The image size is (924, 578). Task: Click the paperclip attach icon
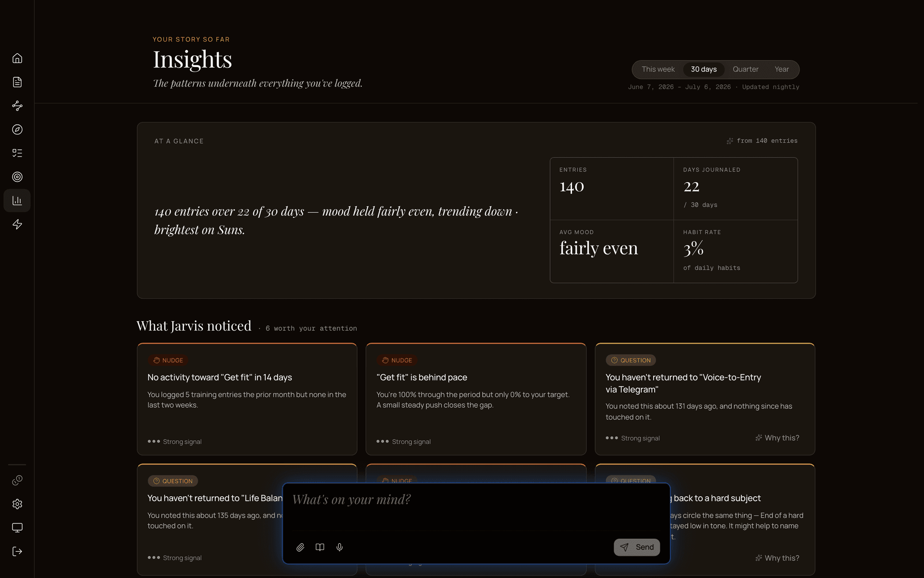click(x=300, y=547)
